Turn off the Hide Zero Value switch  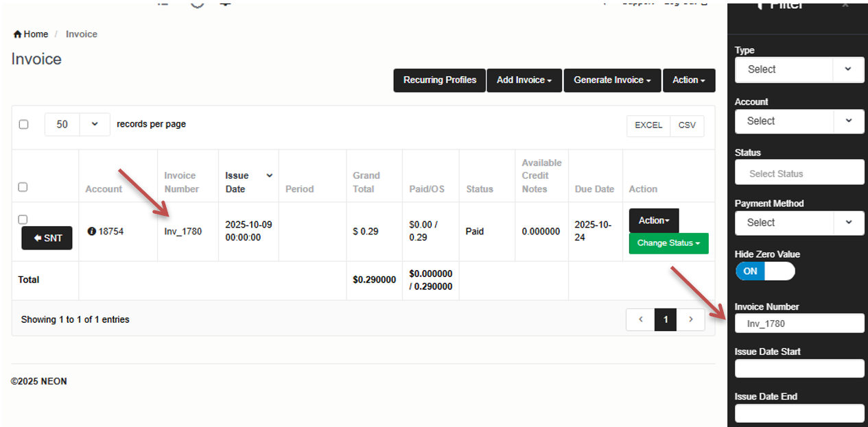point(764,271)
